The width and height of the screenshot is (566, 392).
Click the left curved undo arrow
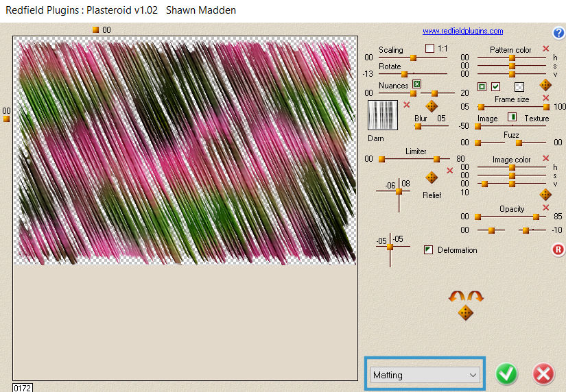pos(457,296)
